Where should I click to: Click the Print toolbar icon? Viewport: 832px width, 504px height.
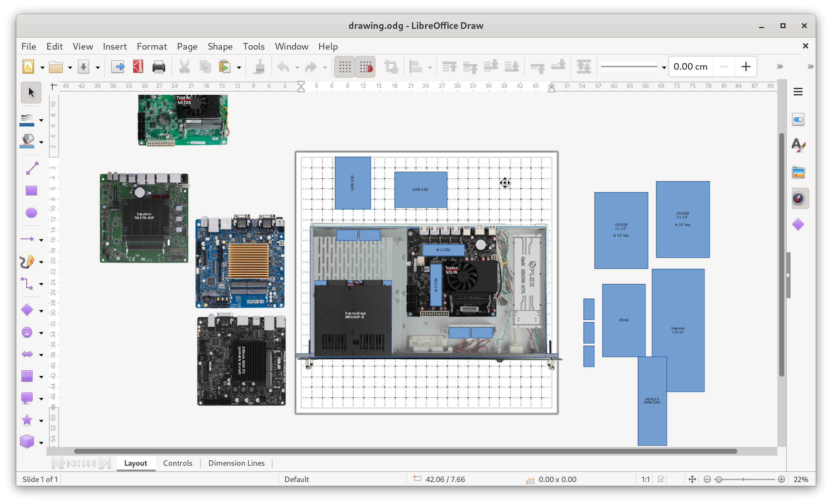pos(158,67)
